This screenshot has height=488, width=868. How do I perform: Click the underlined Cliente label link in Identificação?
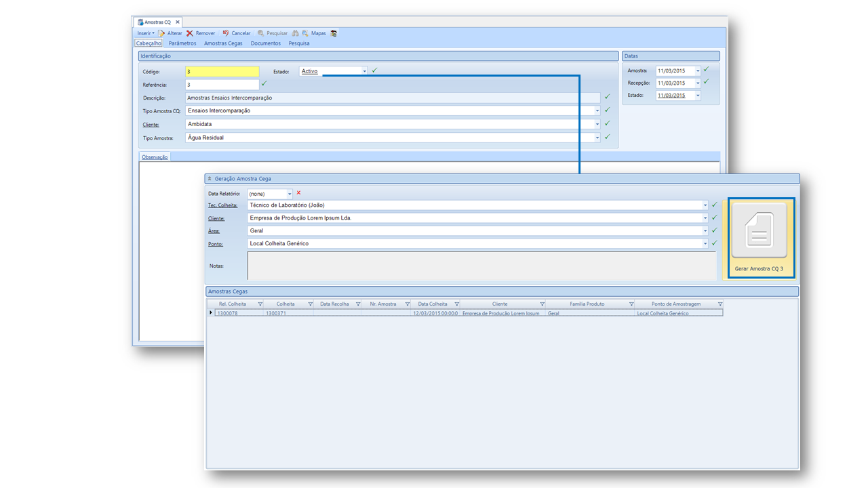(x=151, y=125)
